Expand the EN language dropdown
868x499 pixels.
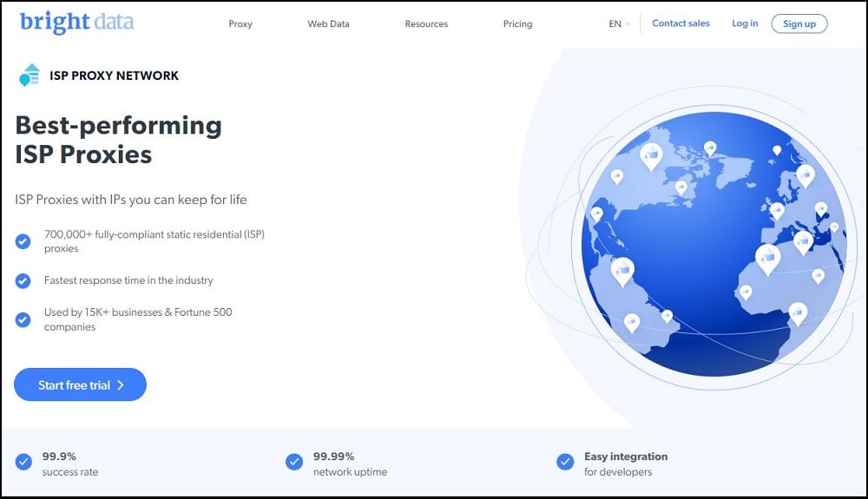[x=619, y=23]
